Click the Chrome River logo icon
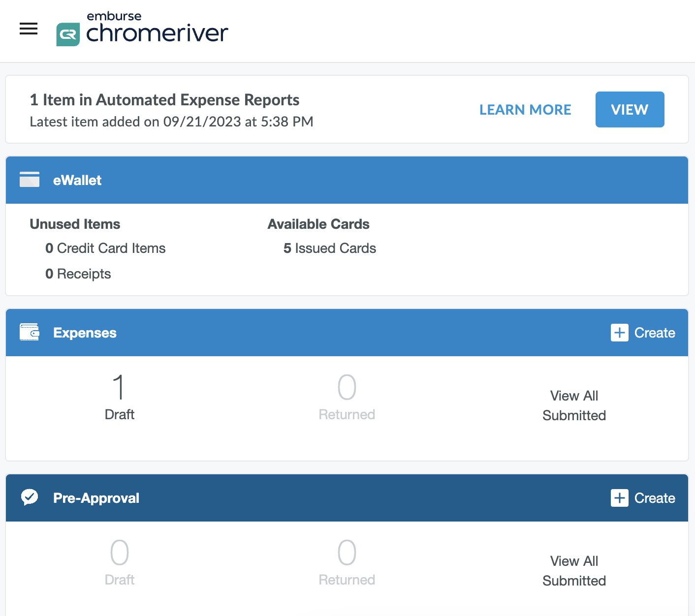This screenshot has height=616, width=695. [68, 34]
